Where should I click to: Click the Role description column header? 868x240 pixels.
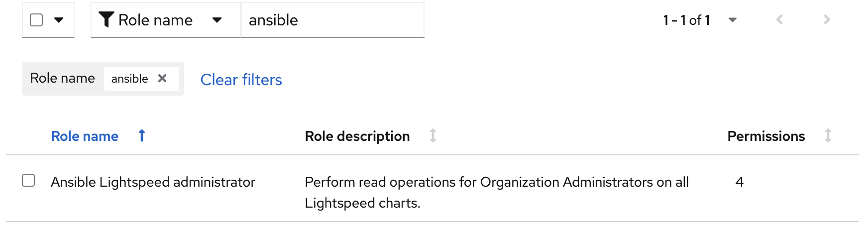pos(357,136)
